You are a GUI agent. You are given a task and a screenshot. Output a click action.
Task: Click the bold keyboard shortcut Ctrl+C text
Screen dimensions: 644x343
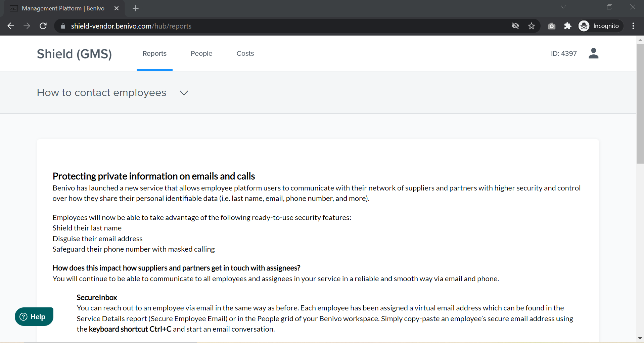[130, 329]
